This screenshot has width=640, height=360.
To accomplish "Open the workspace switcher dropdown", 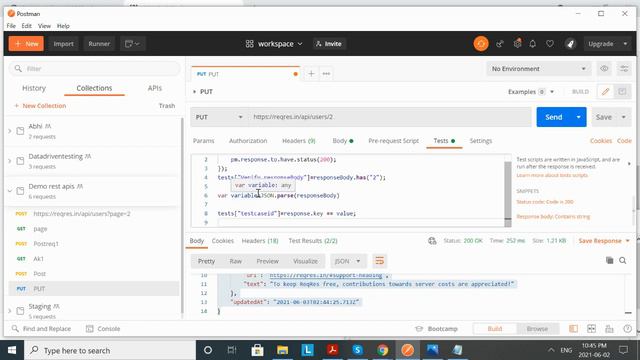I will point(274,44).
